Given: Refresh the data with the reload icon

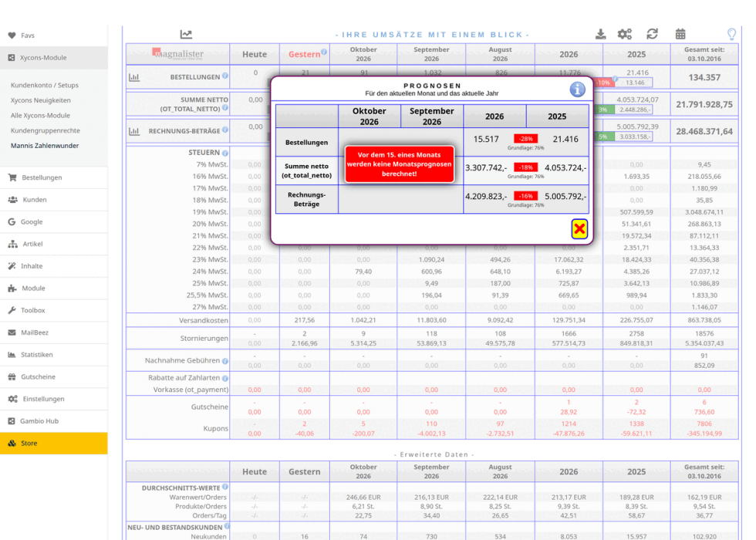Looking at the screenshot, I should [653, 34].
